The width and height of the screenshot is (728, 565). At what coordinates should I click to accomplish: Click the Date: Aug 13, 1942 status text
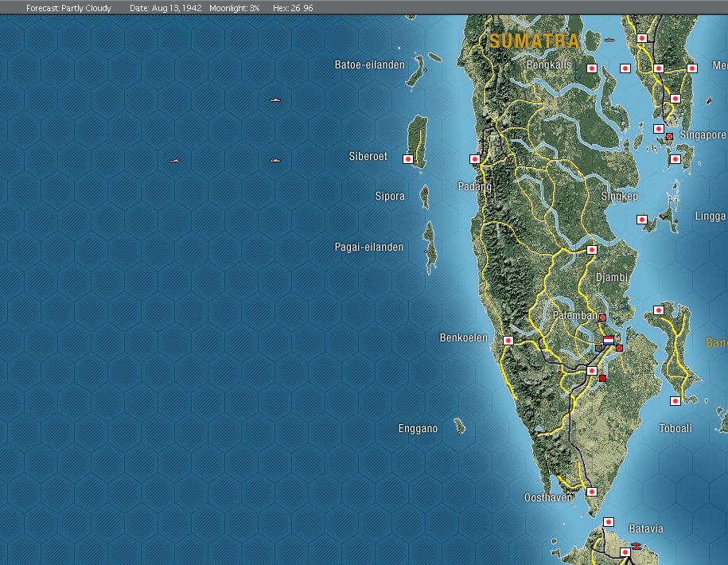(x=165, y=8)
